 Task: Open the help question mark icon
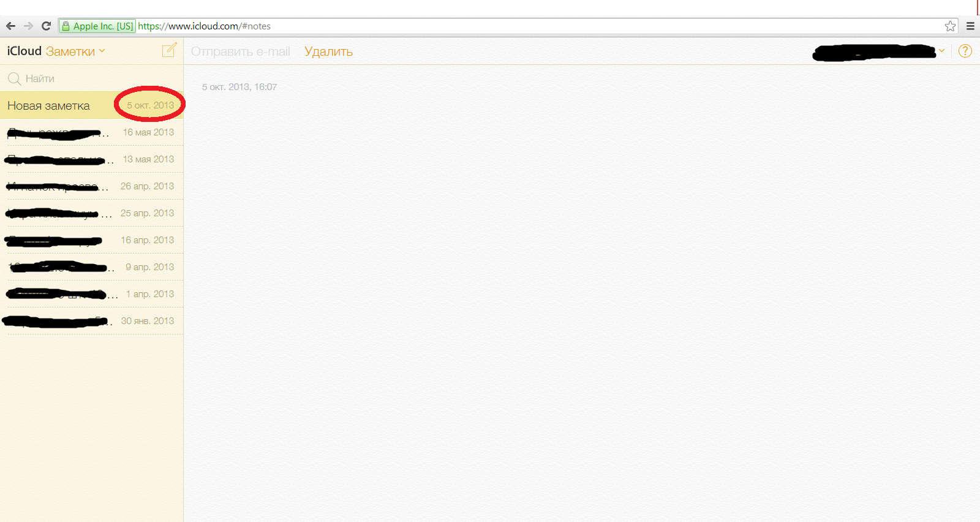[965, 51]
